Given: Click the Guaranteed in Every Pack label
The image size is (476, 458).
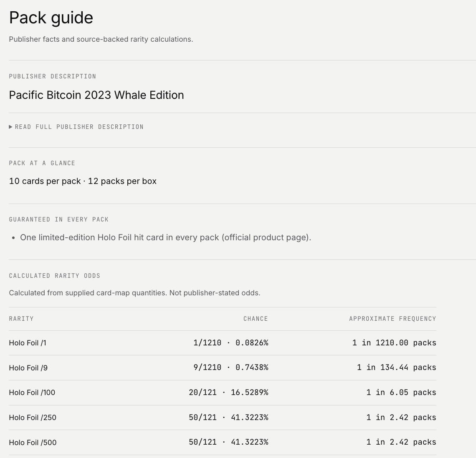Looking at the screenshot, I should [58, 219].
